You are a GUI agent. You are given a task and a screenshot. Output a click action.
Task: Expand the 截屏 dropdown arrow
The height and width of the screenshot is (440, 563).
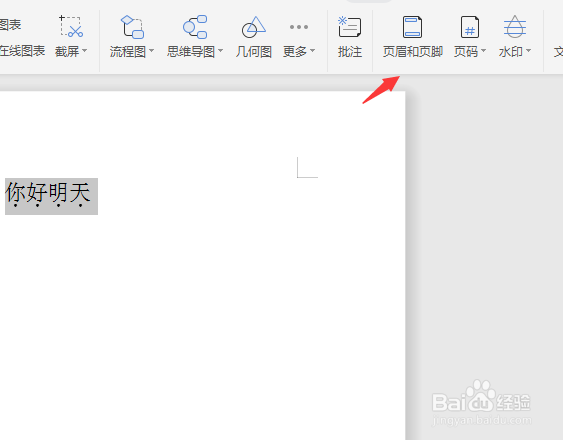coord(84,51)
